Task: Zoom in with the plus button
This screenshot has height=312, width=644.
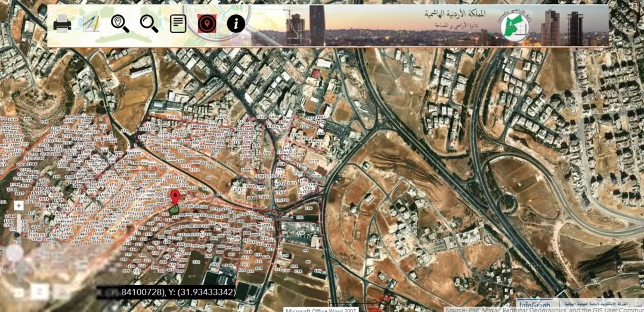Action: click(x=18, y=206)
